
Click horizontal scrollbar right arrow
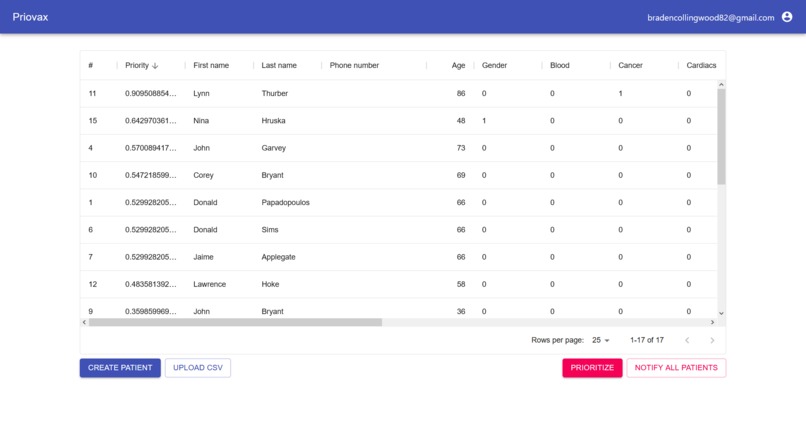712,322
